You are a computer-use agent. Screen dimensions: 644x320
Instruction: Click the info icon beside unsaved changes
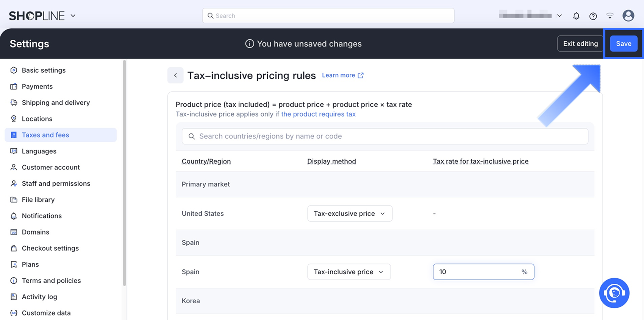[x=249, y=44]
